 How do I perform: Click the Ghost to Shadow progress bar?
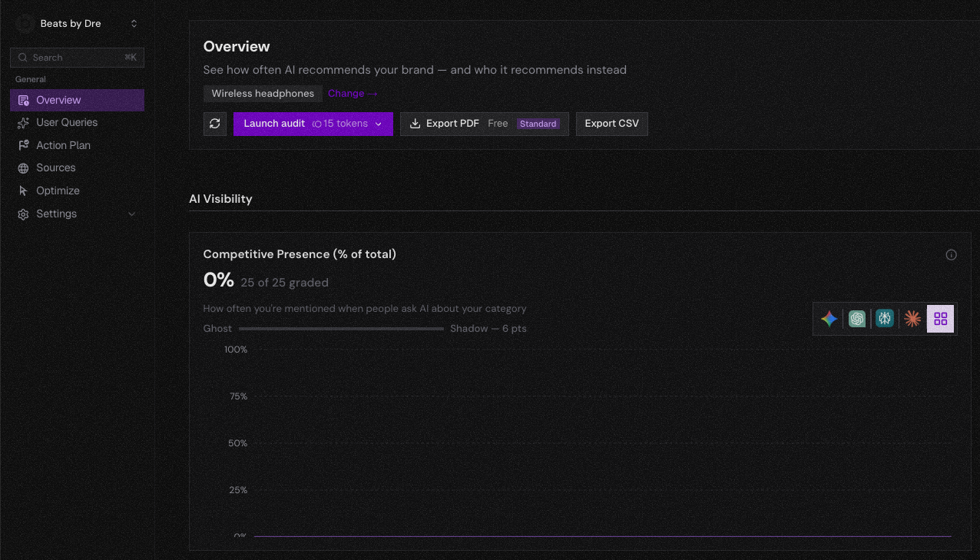point(341,329)
